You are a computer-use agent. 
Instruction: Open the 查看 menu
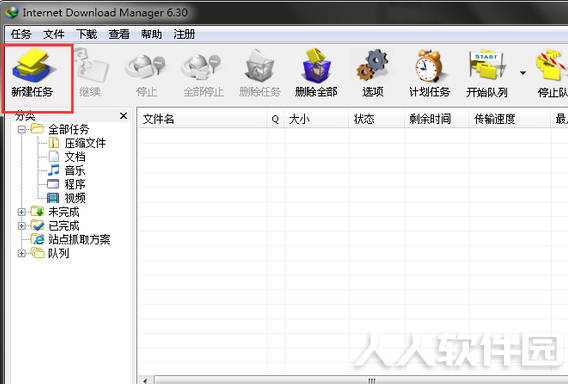click(119, 34)
